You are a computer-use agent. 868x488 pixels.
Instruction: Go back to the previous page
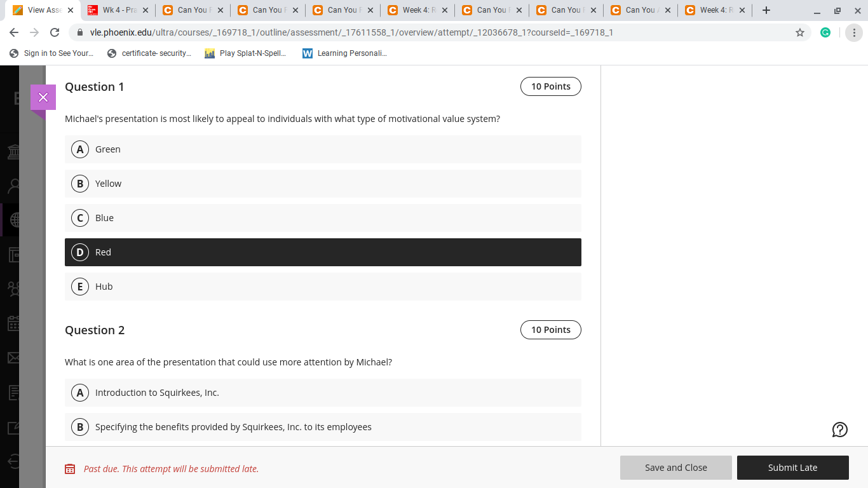[x=14, y=32]
